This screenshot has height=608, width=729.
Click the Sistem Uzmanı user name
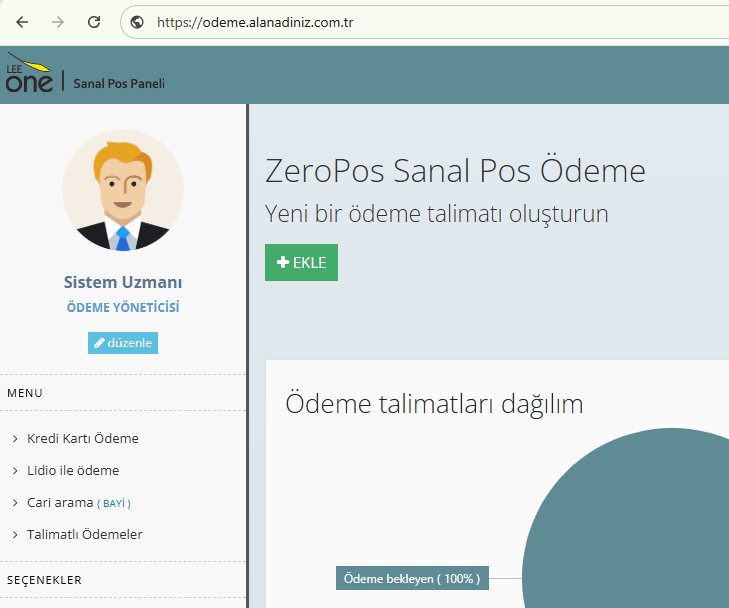click(x=123, y=282)
